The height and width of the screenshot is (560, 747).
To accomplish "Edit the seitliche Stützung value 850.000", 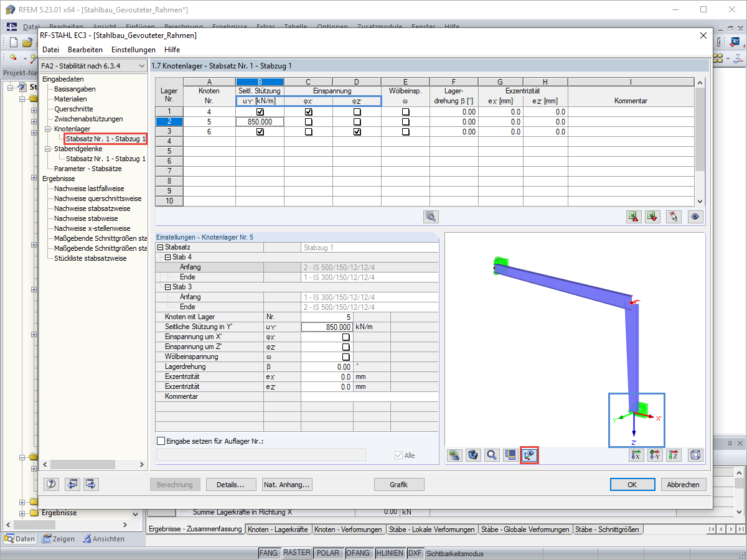I will [260, 121].
